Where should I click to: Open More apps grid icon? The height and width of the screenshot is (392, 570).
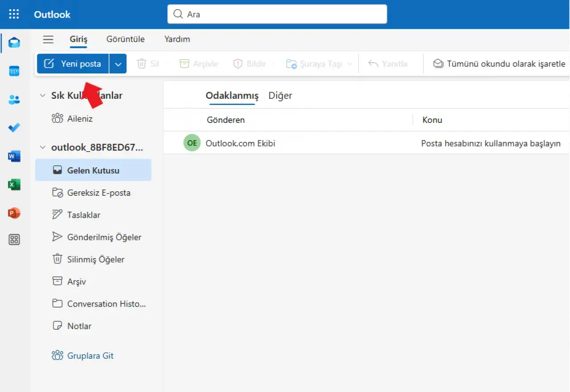(14, 240)
